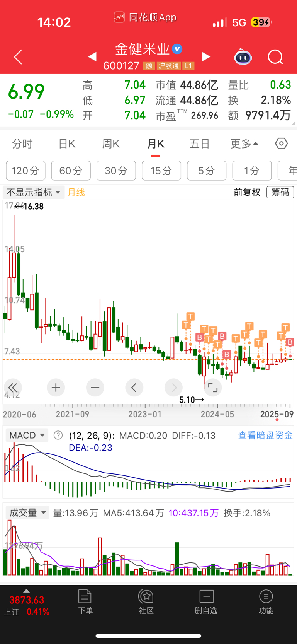Tap the battery indicator in status bar
The width and height of the screenshot is (297, 644).
click(x=261, y=22)
